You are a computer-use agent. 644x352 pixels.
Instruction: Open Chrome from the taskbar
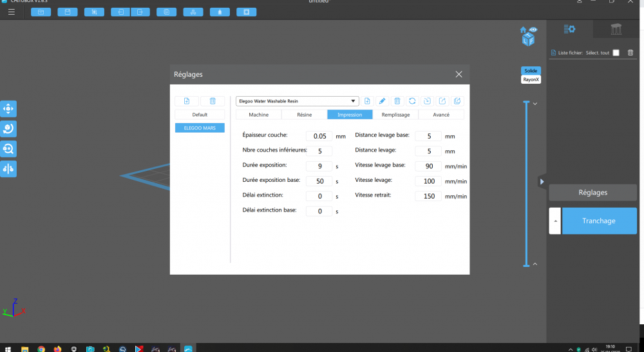pyautogui.click(x=41, y=349)
